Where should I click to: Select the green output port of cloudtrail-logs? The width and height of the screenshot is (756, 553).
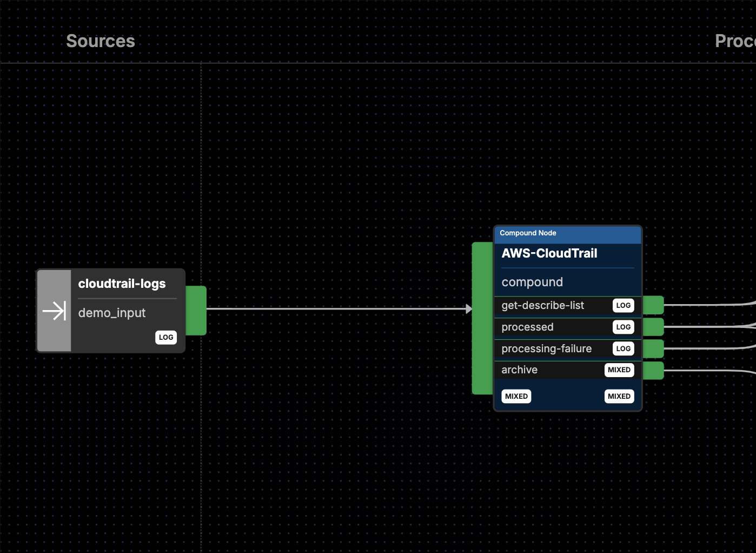pyautogui.click(x=196, y=311)
